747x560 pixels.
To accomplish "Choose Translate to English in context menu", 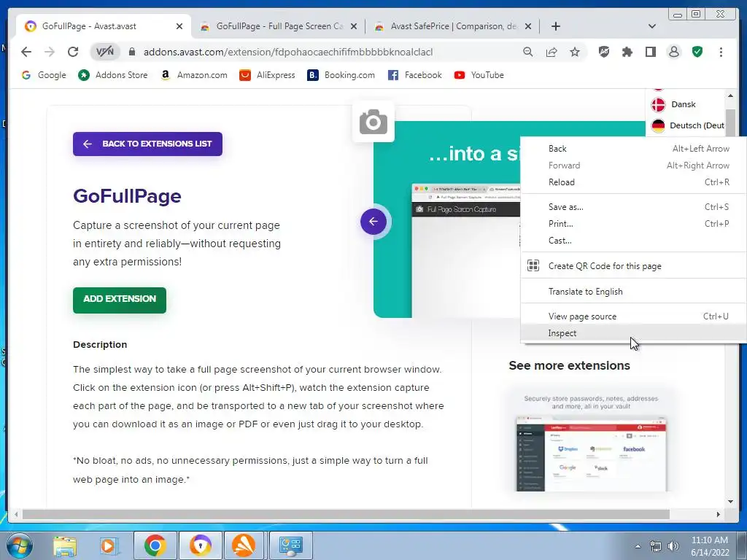I will [634, 292].
